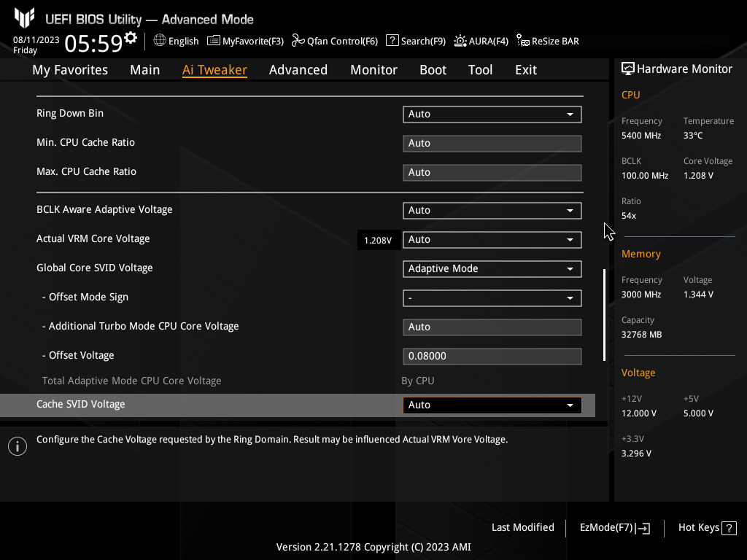Open the Monitor tab
The width and height of the screenshot is (747, 560).
(373, 70)
